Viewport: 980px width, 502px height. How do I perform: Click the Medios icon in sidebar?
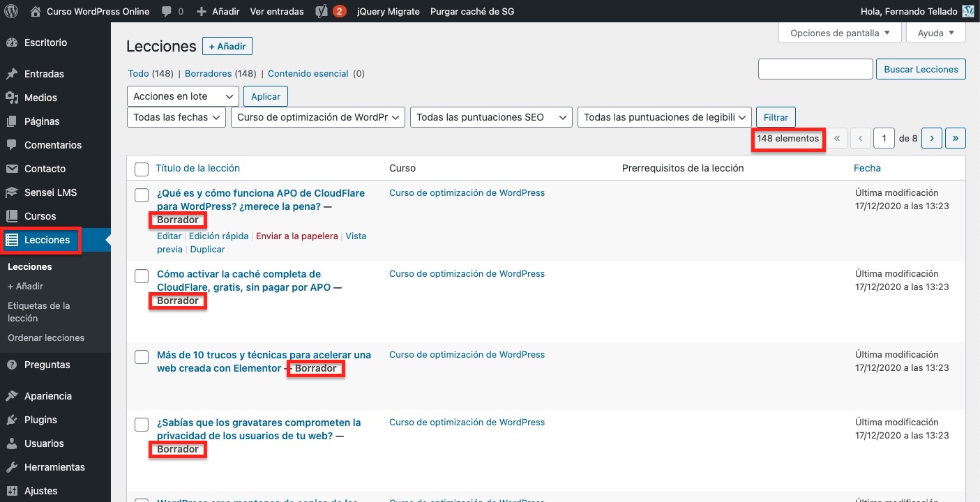(12, 98)
